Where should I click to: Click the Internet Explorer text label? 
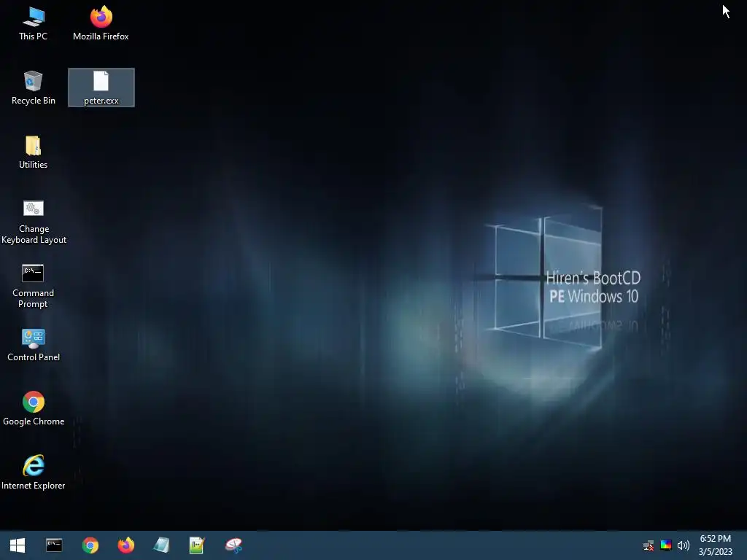point(34,486)
